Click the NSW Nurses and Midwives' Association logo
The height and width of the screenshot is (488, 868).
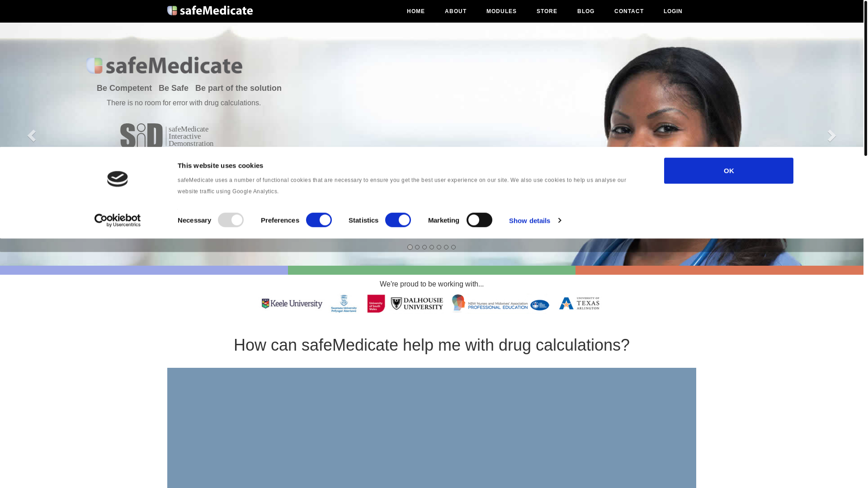click(500, 304)
